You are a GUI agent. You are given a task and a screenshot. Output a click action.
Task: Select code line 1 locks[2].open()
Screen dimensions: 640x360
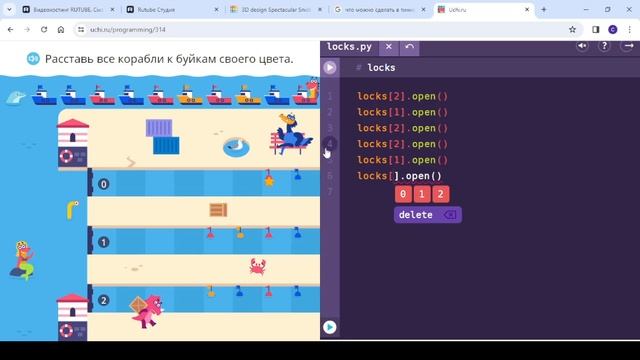point(402,97)
